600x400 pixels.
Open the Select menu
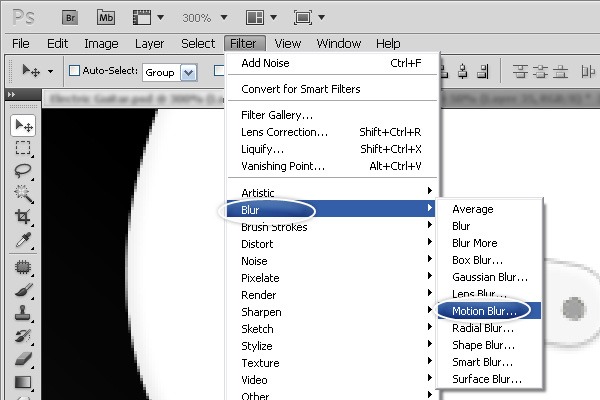click(x=198, y=44)
